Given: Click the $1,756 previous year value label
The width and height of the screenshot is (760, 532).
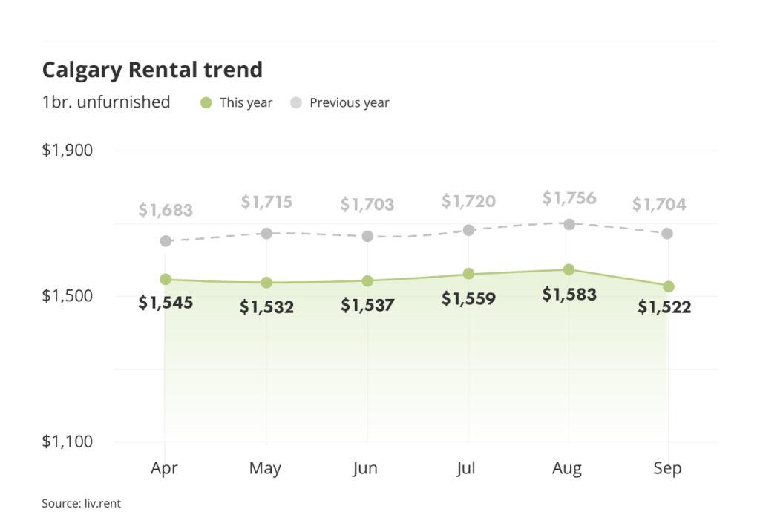Looking at the screenshot, I should 569,198.
